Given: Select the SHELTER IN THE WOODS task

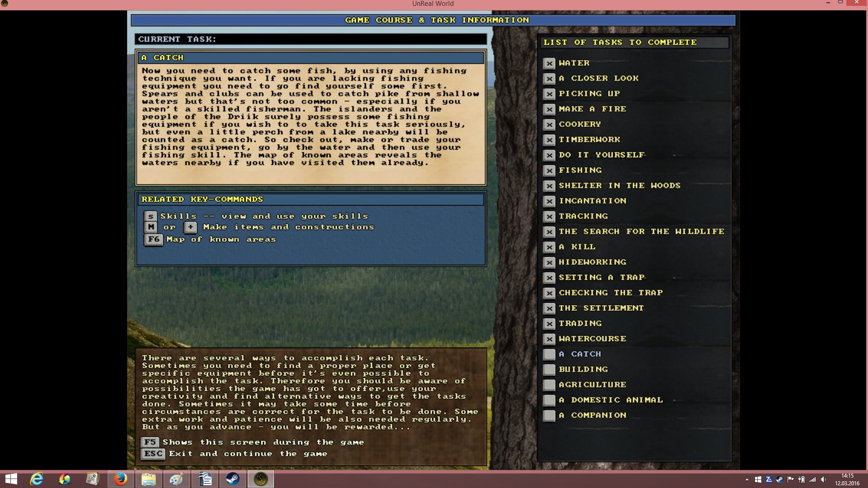Looking at the screenshot, I should tap(619, 186).
